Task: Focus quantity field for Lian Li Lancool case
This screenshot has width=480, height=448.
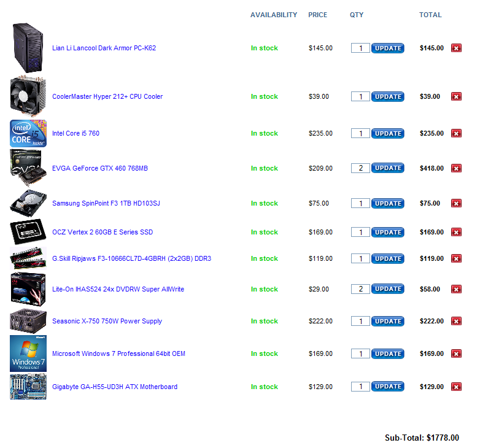Action: point(360,48)
